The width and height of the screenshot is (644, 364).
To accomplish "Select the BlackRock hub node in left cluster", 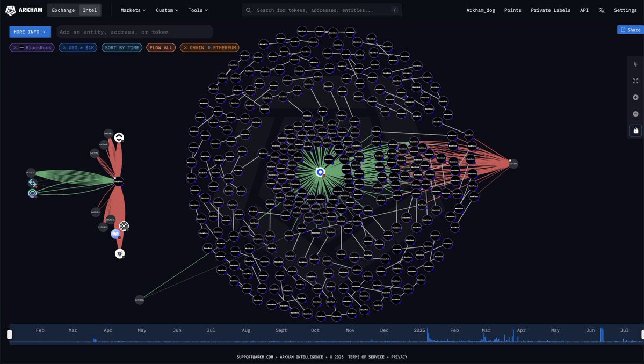I will click(x=118, y=181).
